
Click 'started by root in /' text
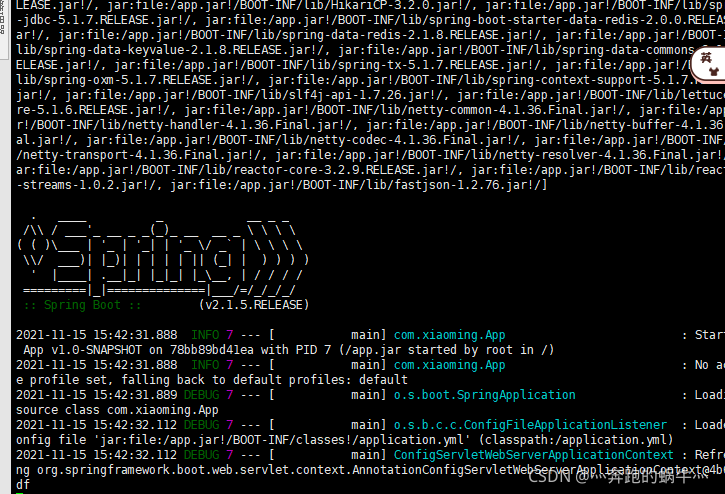481,350
